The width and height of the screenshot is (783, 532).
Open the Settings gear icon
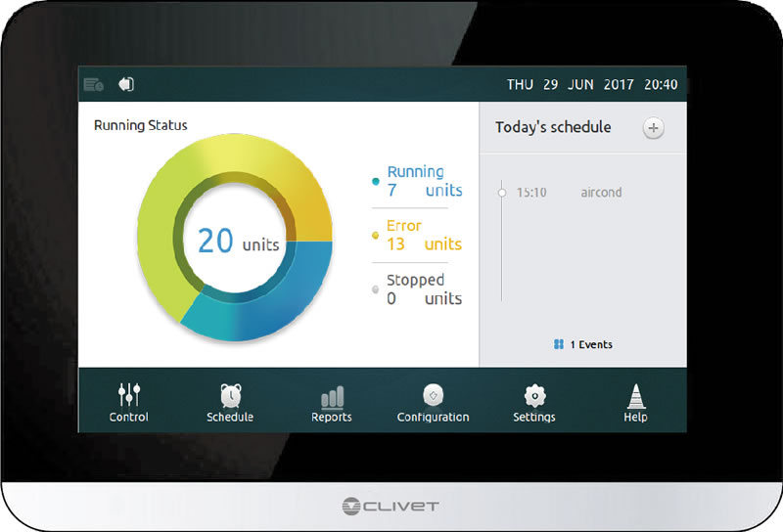click(534, 396)
